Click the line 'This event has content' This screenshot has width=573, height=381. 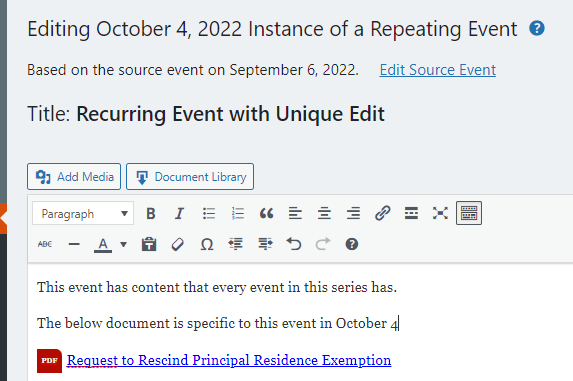(217, 287)
